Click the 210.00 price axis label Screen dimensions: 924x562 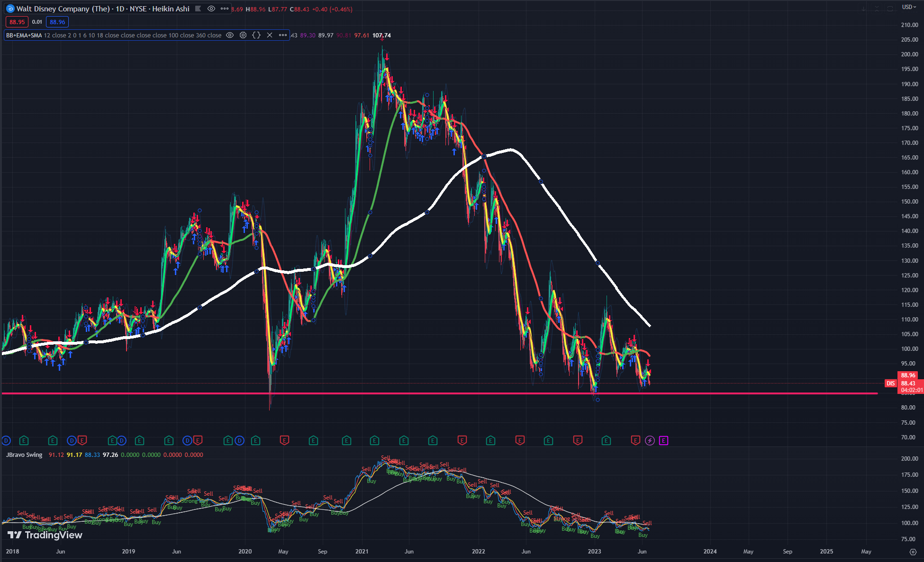coord(909,25)
